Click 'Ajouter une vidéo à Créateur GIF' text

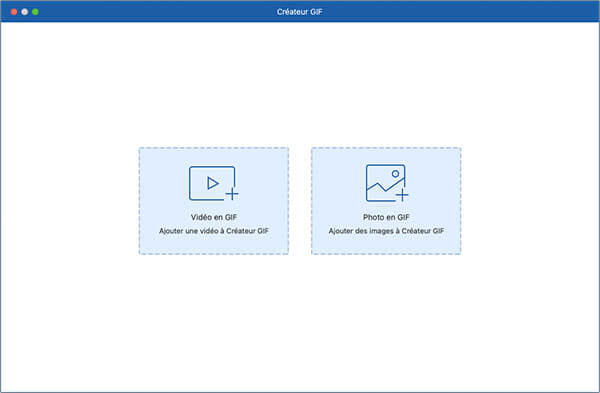click(214, 231)
